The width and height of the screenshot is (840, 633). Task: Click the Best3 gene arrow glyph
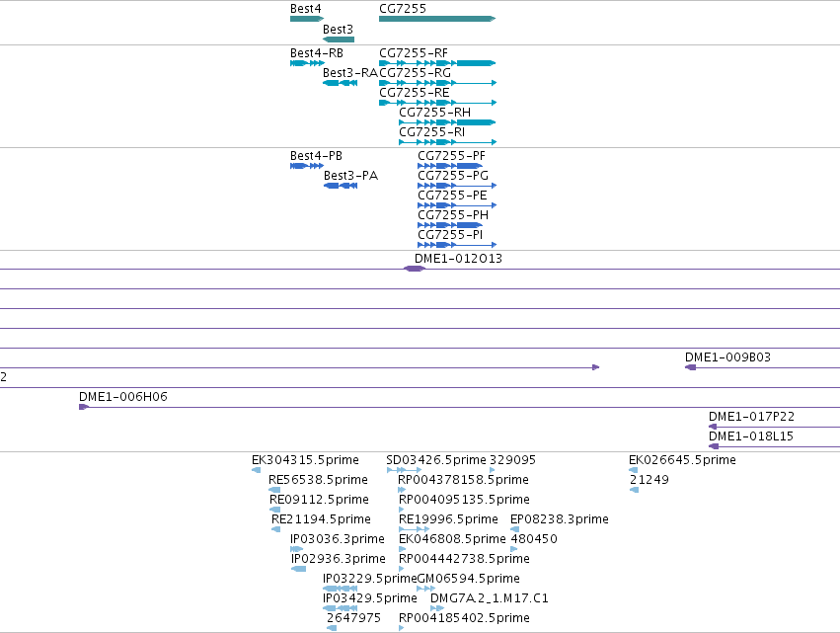coord(339,40)
